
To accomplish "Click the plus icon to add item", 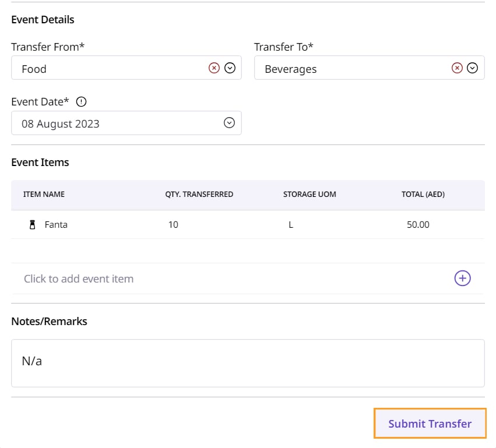I will coord(462,278).
